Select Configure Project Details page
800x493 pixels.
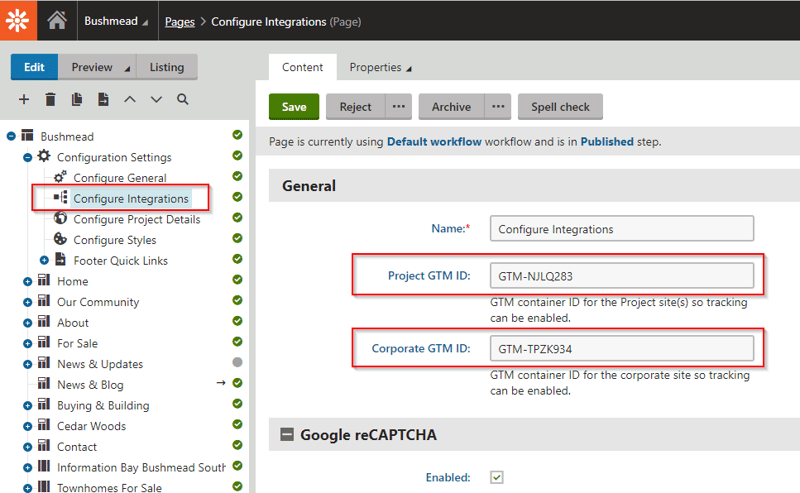[137, 219]
